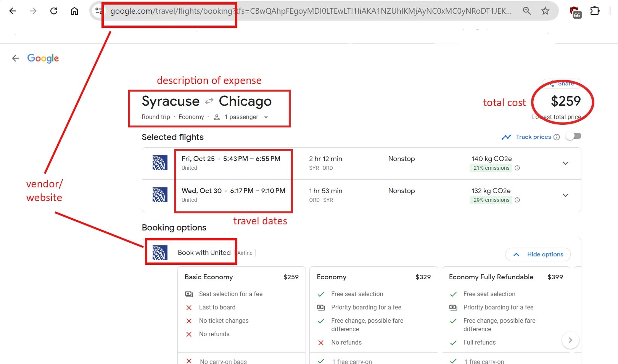Open the 1 passenger dropdown
Screen dimensions: 618x364
241,117
